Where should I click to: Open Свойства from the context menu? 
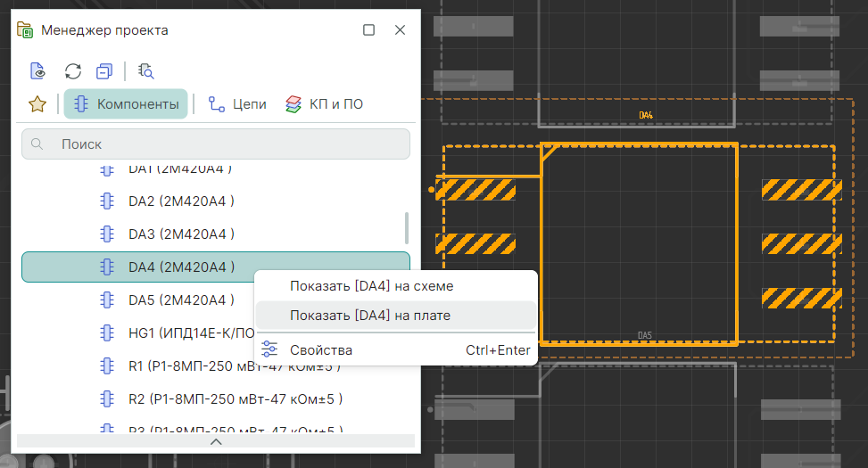[321, 350]
